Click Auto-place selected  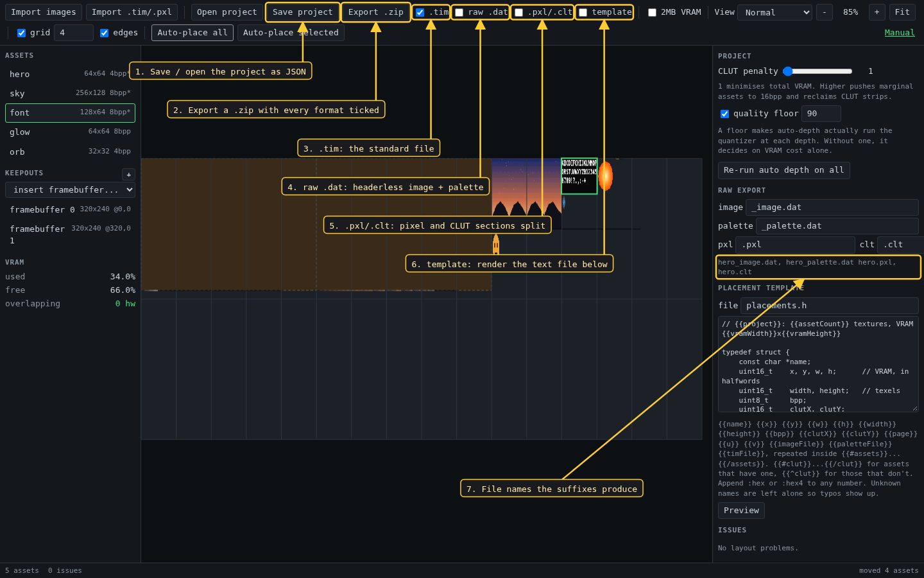(x=291, y=33)
